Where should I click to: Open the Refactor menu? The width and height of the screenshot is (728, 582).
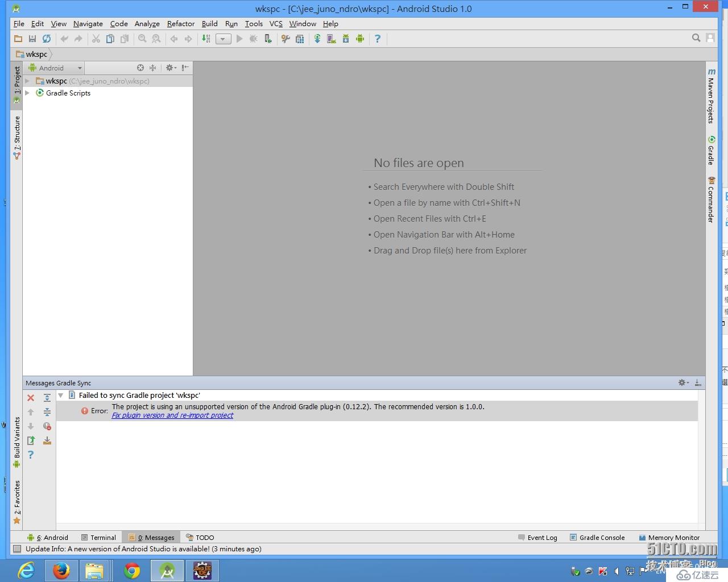click(181, 24)
